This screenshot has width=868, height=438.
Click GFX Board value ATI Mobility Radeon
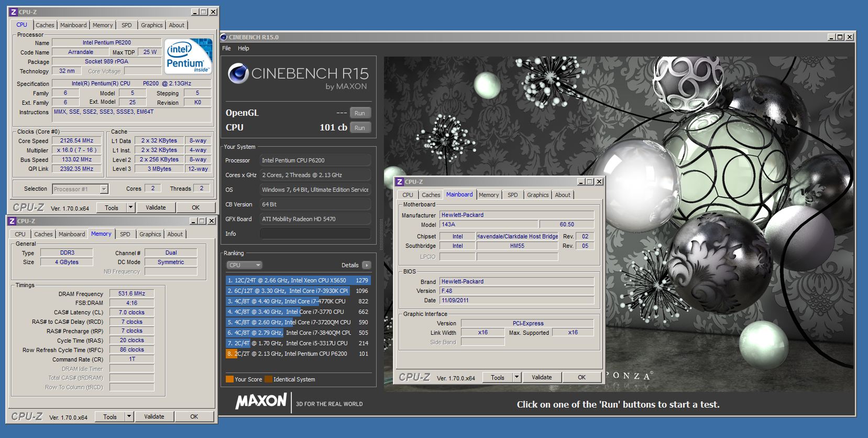(315, 219)
